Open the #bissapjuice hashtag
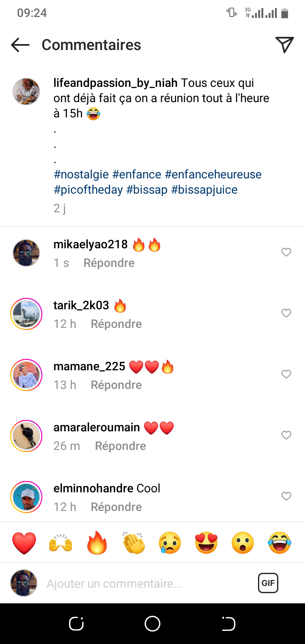The image size is (305, 644). point(204,189)
